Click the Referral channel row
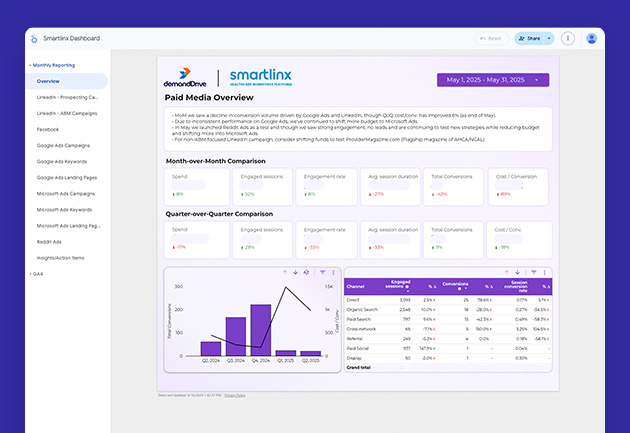This screenshot has height=433, width=630. click(x=448, y=339)
